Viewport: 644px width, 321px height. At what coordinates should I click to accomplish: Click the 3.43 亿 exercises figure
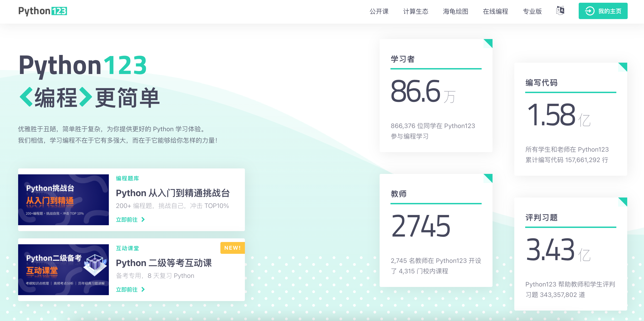tap(558, 249)
